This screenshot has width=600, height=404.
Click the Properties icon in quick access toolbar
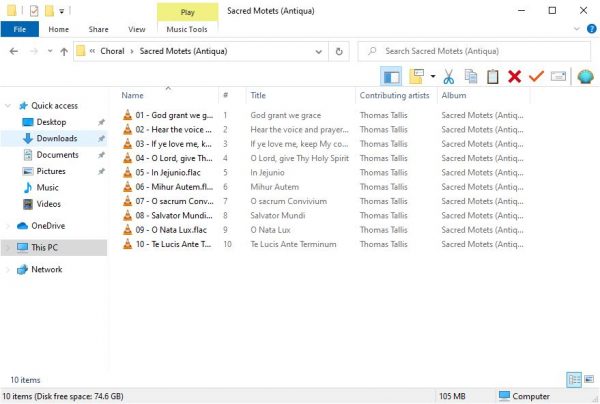click(34, 11)
